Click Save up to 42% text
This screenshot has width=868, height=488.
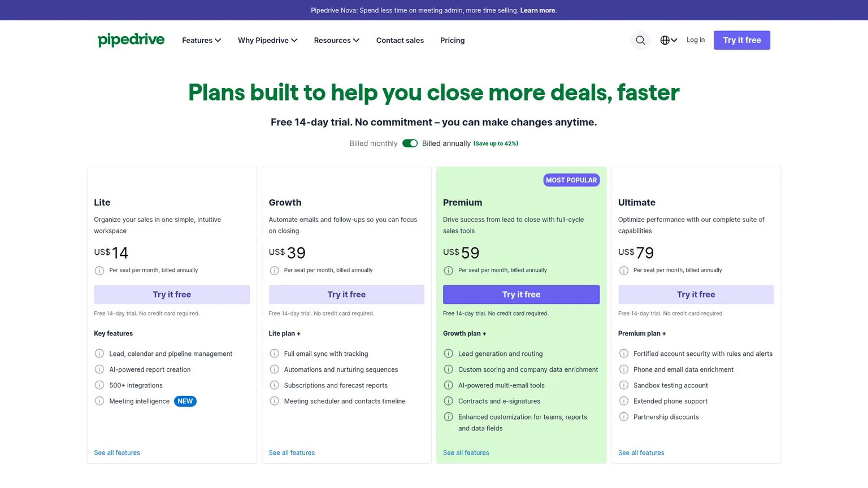coord(496,143)
